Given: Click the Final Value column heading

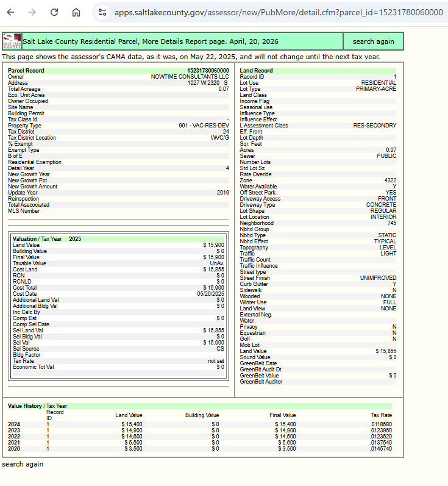Looking at the screenshot, I should [282, 415].
